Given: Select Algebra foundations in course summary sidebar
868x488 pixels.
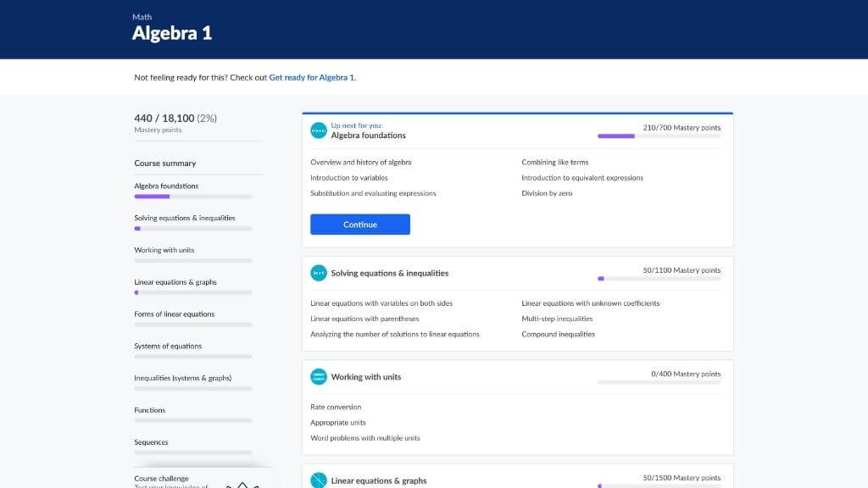Looking at the screenshot, I should [x=166, y=186].
